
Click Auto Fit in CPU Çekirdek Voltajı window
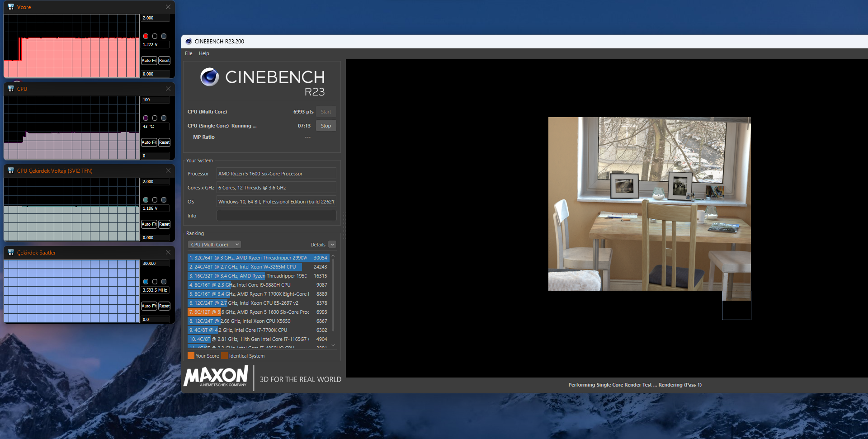149,224
